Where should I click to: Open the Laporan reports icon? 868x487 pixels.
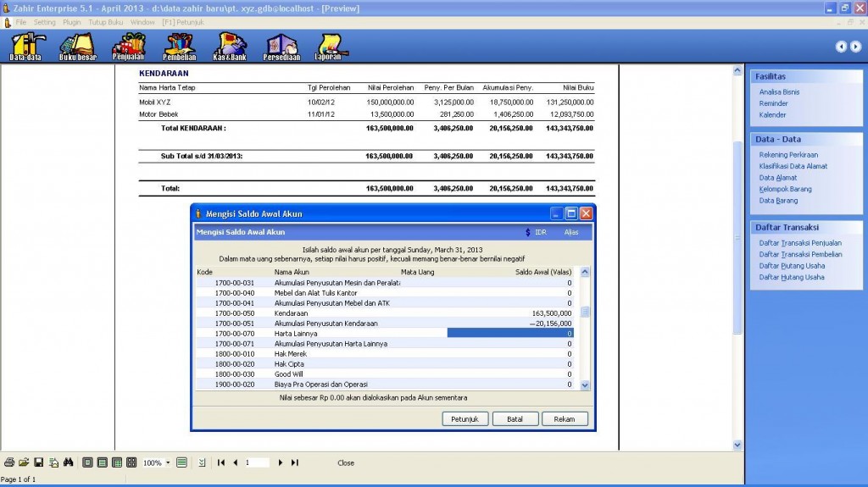pyautogui.click(x=328, y=47)
